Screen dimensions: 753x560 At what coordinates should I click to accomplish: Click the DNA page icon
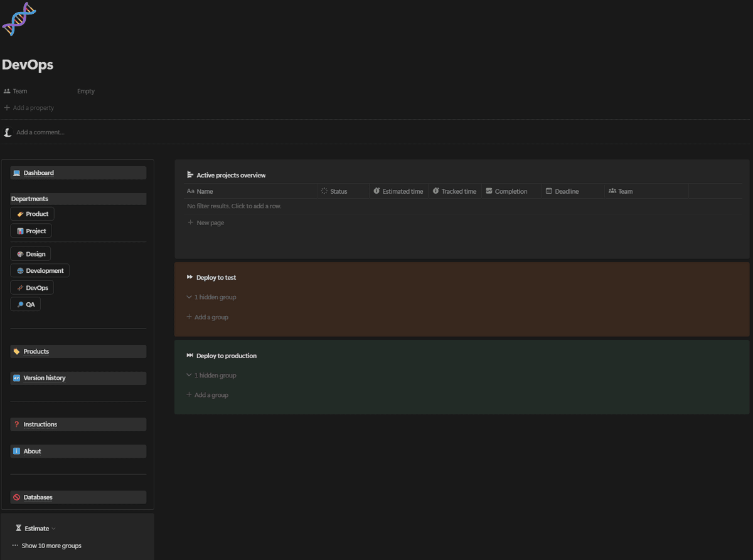[x=19, y=19]
